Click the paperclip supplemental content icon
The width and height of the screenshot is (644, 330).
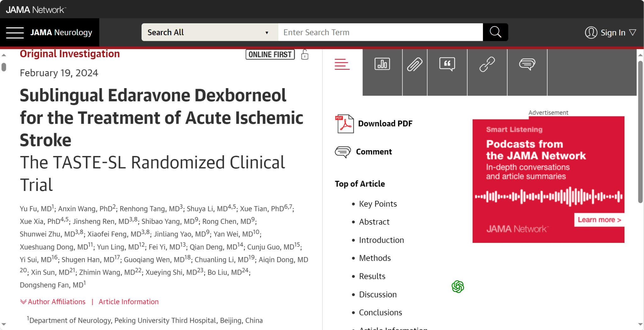(x=415, y=64)
